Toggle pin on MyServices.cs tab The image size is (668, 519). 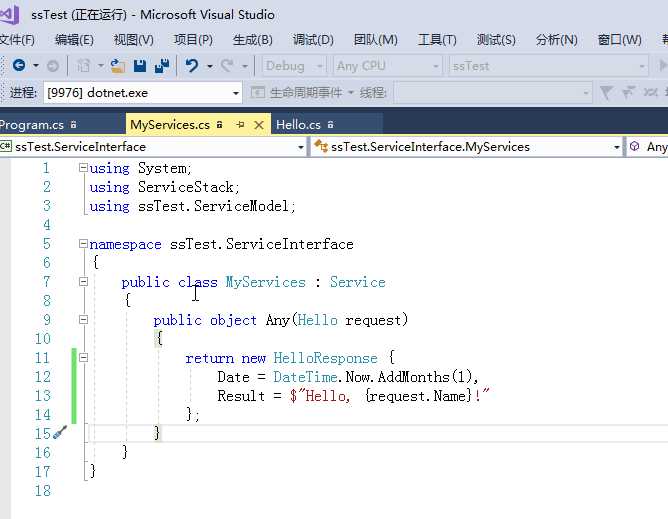pyautogui.click(x=240, y=125)
